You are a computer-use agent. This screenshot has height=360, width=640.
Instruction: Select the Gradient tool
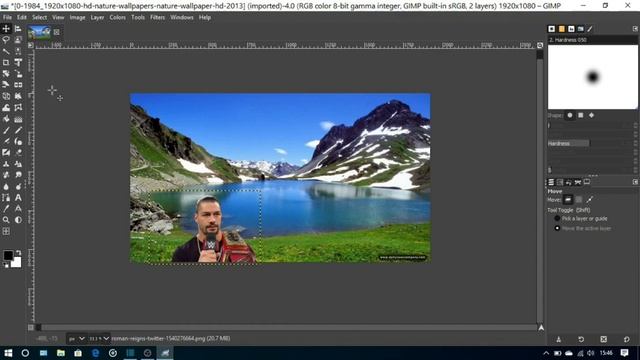point(18,119)
